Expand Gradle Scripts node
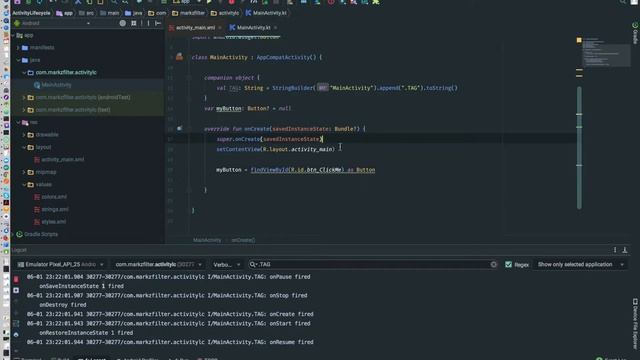Viewport: 640px width, 360px height. pos(13,234)
